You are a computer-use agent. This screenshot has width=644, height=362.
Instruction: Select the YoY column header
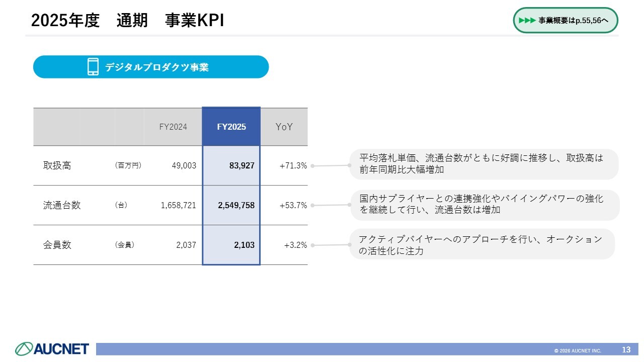click(x=284, y=127)
